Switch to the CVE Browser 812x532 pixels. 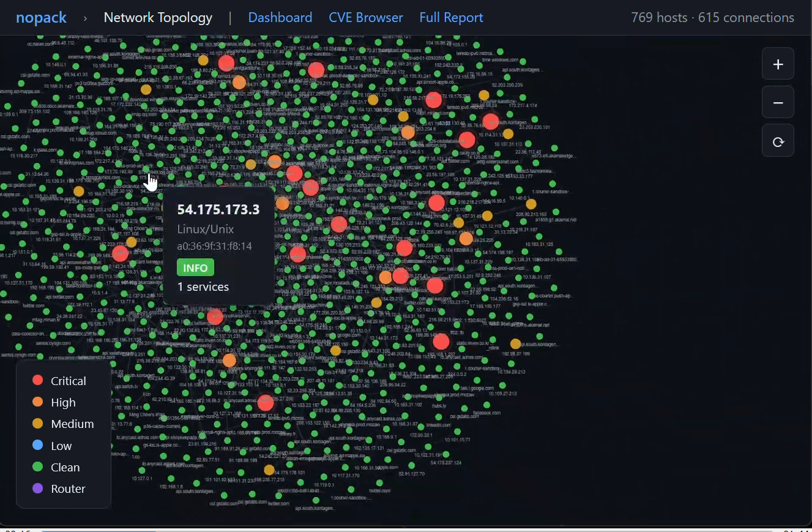click(365, 17)
